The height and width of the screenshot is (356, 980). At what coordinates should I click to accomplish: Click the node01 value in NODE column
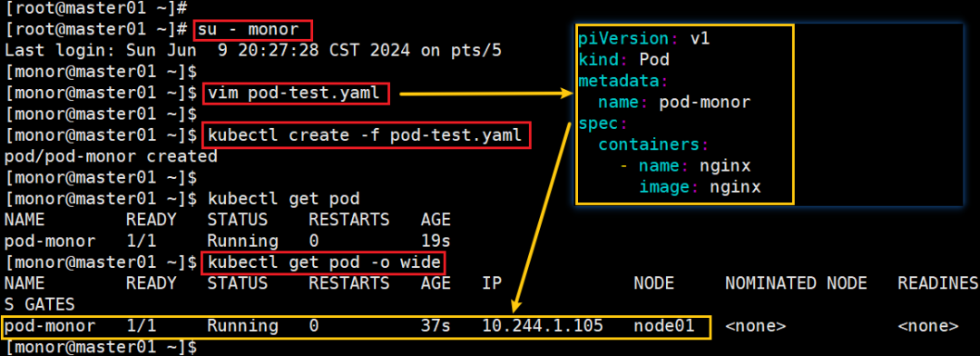(663, 326)
